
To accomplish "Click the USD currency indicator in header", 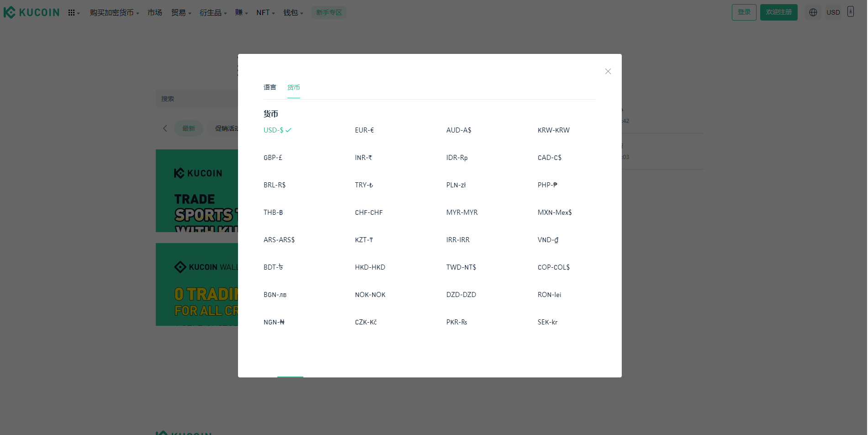I will click(833, 12).
